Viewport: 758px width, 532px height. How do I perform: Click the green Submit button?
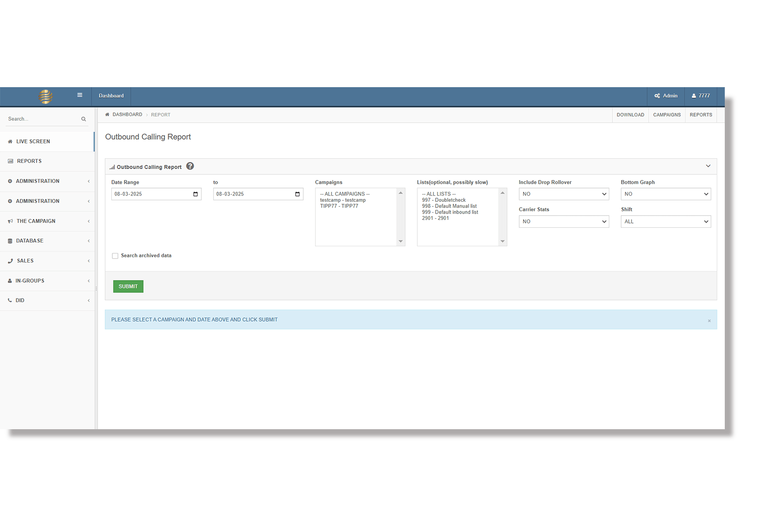tap(128, 287)
